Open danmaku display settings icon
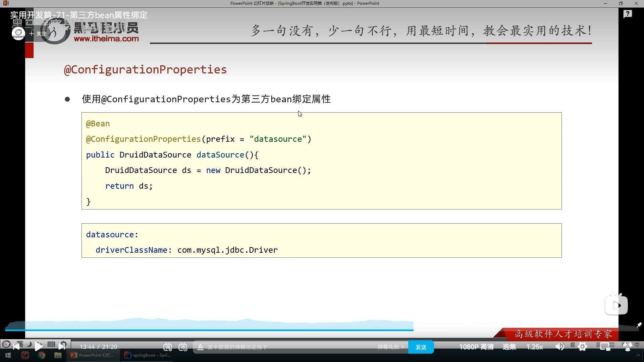 click(x=183, y=347)
